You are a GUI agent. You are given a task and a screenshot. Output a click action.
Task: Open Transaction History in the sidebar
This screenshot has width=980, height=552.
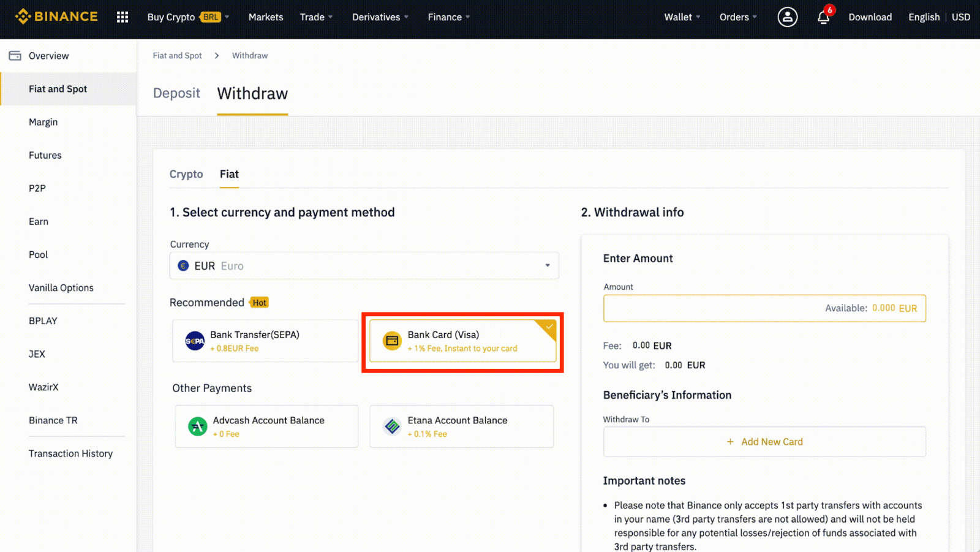click(x=70, y=453)
